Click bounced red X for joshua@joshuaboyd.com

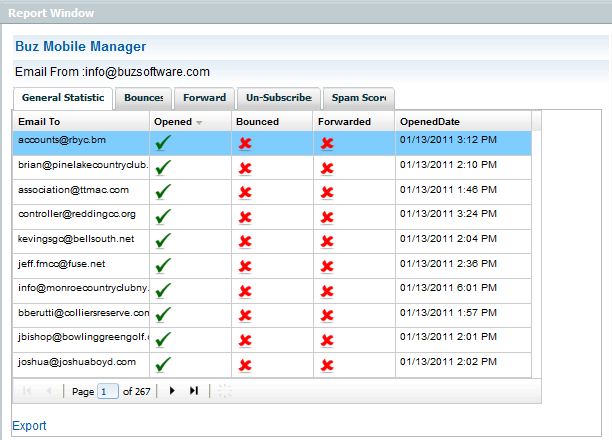coord(245,365)
